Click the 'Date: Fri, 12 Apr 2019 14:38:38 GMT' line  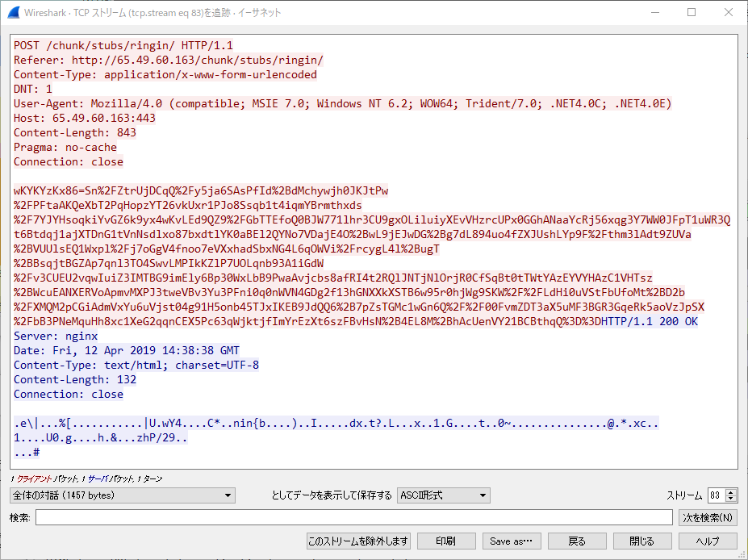click(127, 350)
